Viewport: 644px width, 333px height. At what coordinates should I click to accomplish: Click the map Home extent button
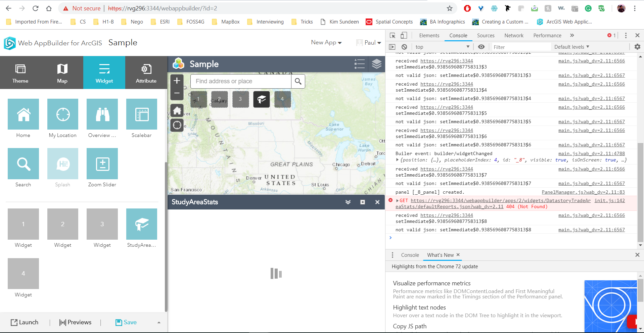(x=177, y=110)
